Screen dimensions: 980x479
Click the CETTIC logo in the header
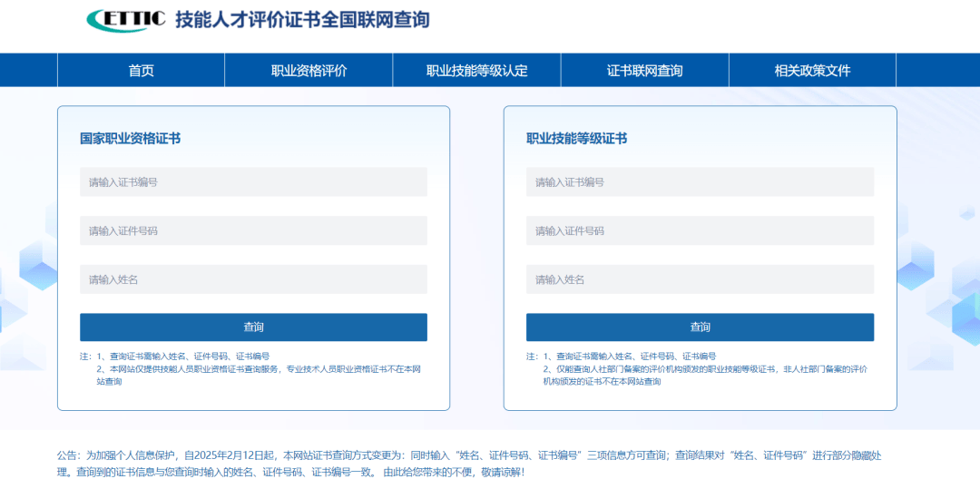(x=125, y=19)
